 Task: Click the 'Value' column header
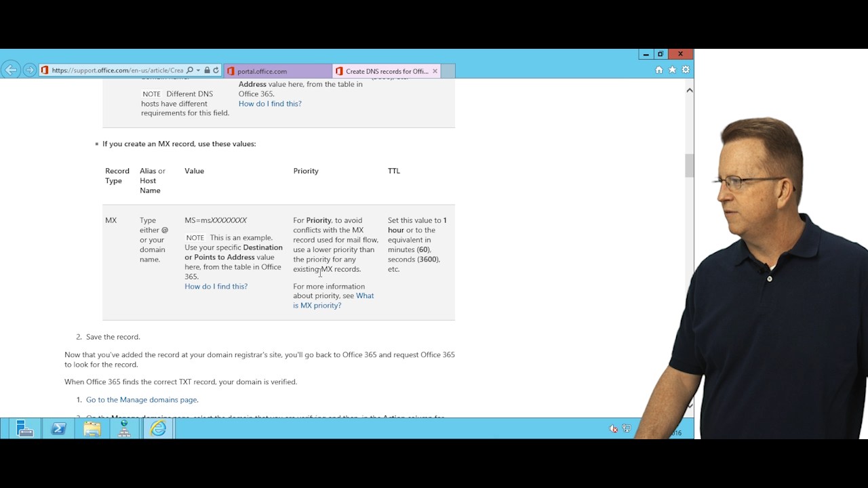pyautogui.click(x=194, y=171)
